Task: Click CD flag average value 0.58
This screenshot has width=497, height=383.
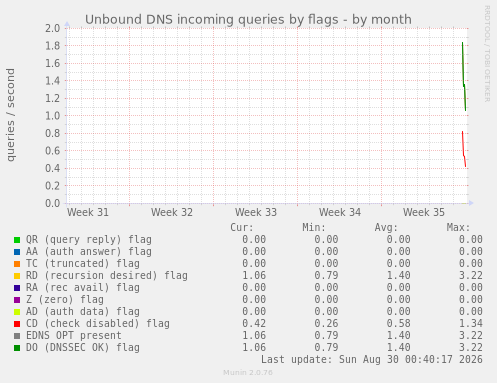Action: click(398, 324)
